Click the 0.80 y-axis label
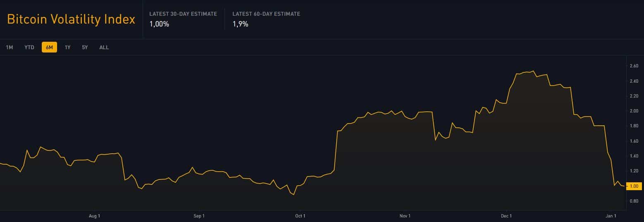Viewport: 644px width, 222px height. click(x=634, y=201)
